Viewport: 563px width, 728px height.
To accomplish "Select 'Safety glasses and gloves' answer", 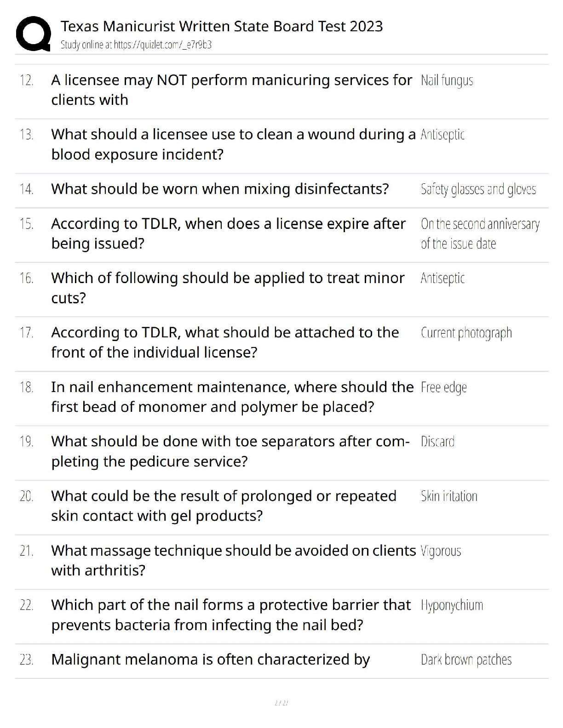I will [x=478, y=189].
